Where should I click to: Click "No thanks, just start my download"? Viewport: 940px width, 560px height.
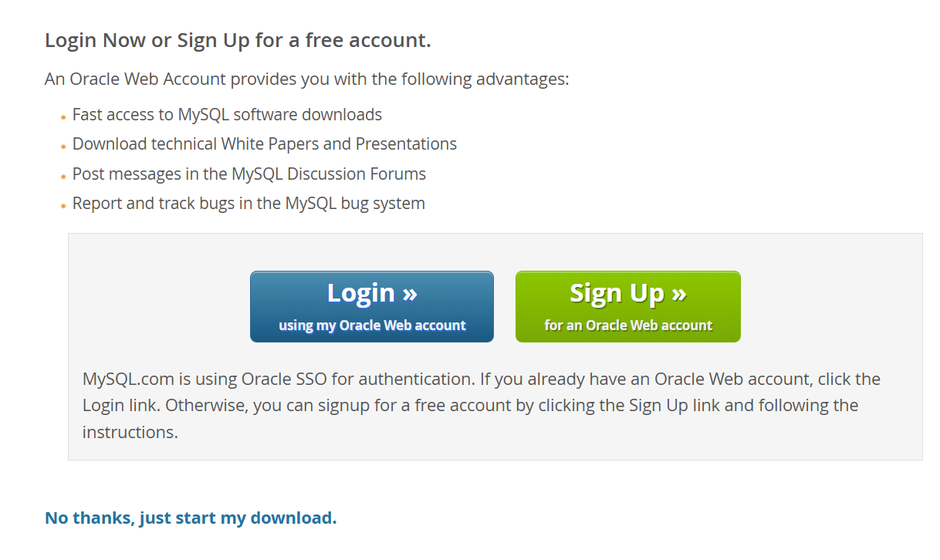pyautogui.click(x=191, y=518)
